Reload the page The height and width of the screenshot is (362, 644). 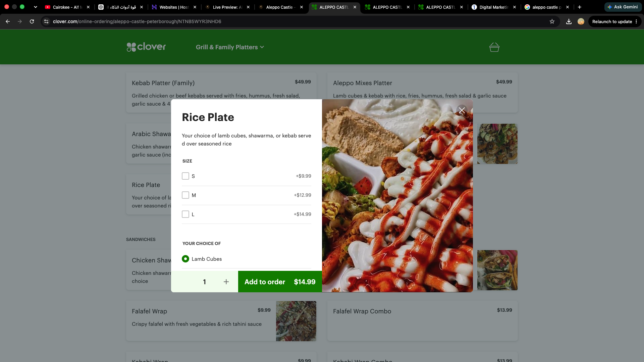pyautogui.click(x=32, y=21)
